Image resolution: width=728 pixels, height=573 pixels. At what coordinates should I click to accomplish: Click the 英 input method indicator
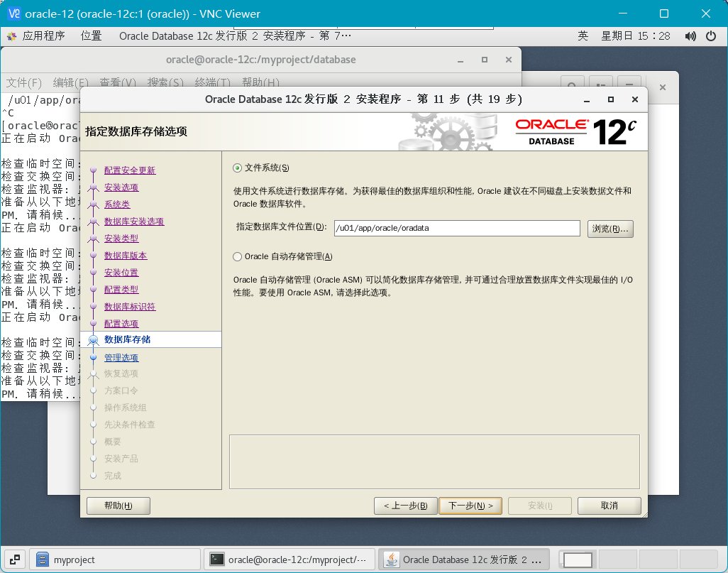(583, 36)
